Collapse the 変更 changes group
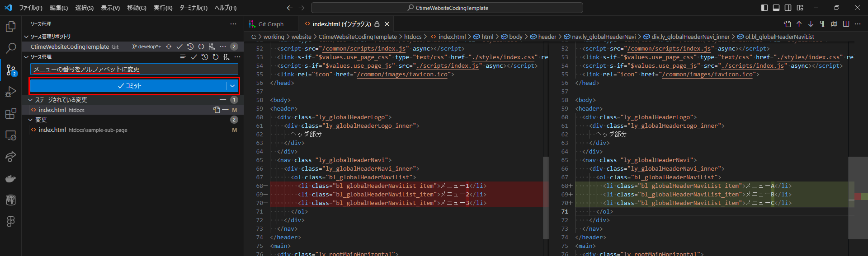 click(30, 120)
